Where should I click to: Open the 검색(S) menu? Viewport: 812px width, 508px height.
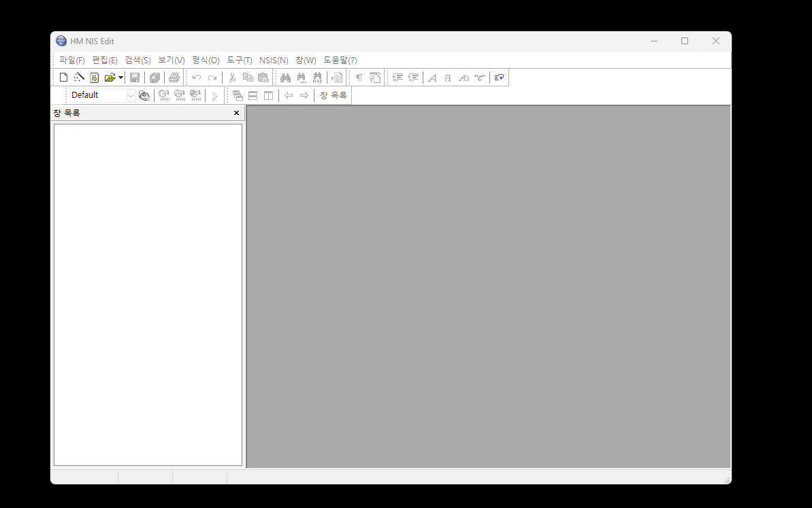coord(137,60)
